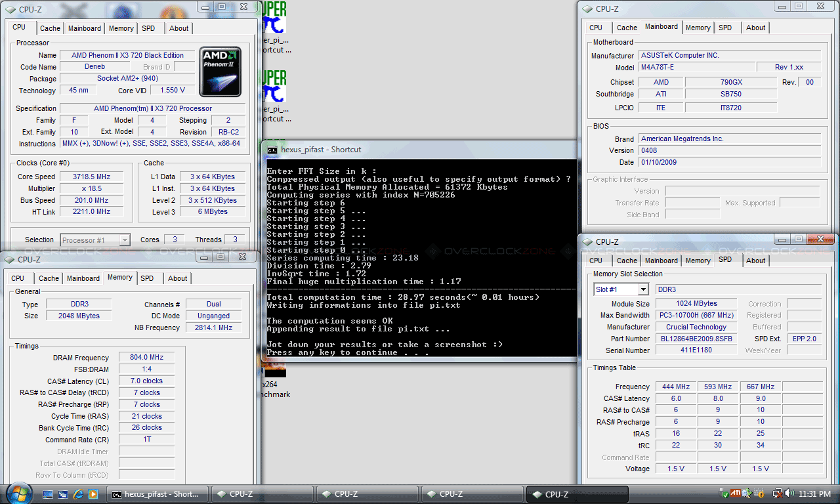Select CPU tab in bottom-left Memory window
This screenshot has height=504, width=840.
pyautogui.click(x=18, y=278)
